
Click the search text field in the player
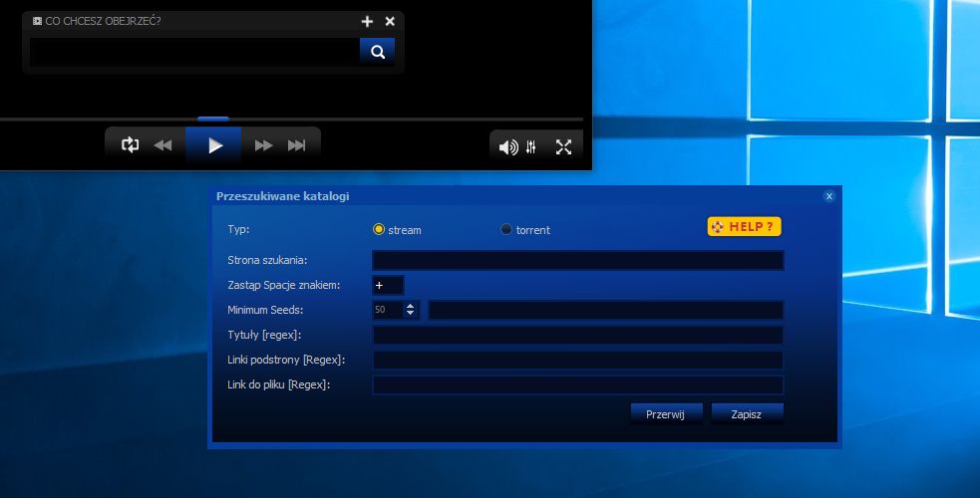tap(194, 52)
